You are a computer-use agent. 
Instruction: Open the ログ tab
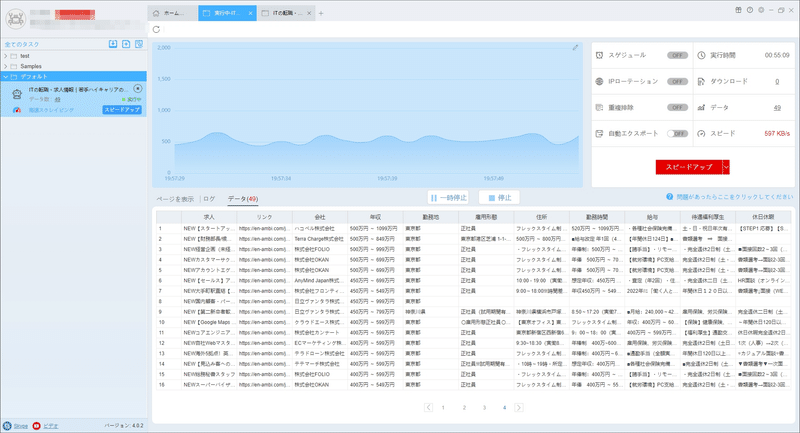pos(209,199)
